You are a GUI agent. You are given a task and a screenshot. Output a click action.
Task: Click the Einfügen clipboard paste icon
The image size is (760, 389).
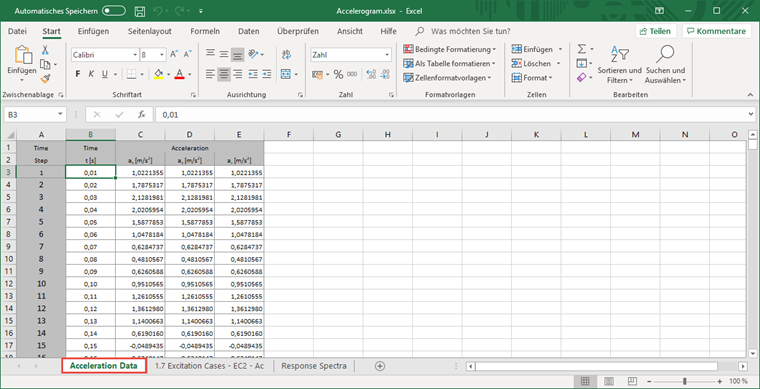(x=22, y=56)
